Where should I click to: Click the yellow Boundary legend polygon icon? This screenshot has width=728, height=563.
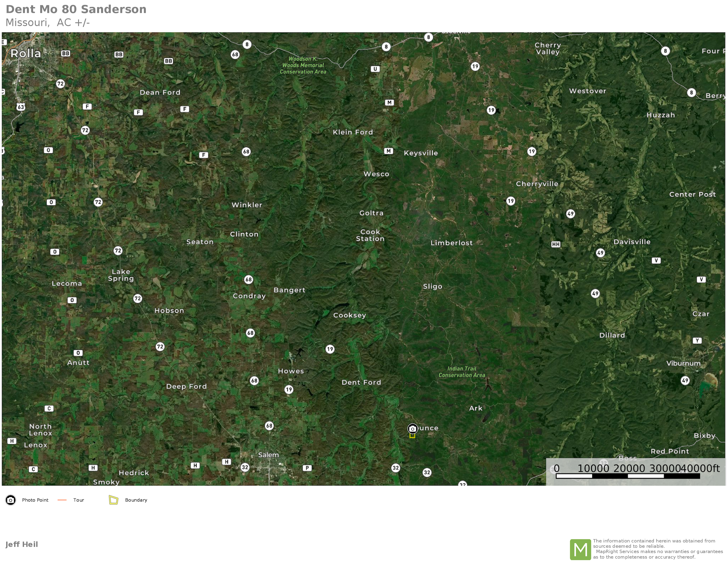(114, 500)
